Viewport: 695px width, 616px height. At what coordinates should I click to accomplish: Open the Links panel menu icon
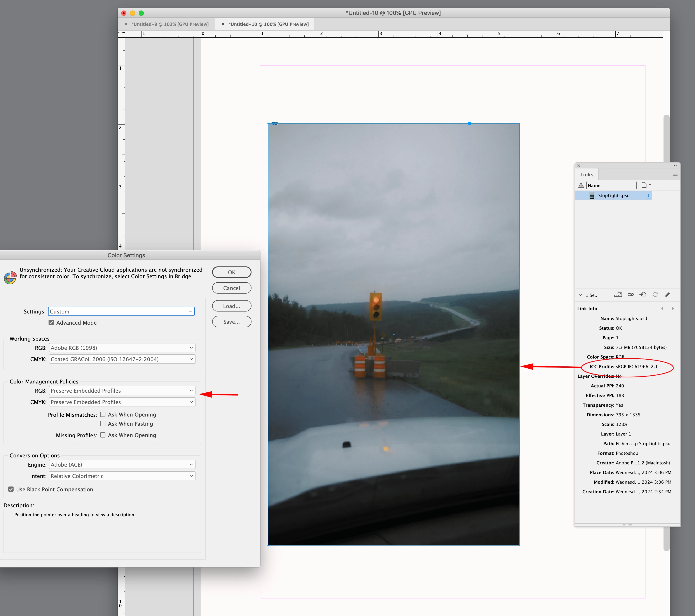click(675, 175)
